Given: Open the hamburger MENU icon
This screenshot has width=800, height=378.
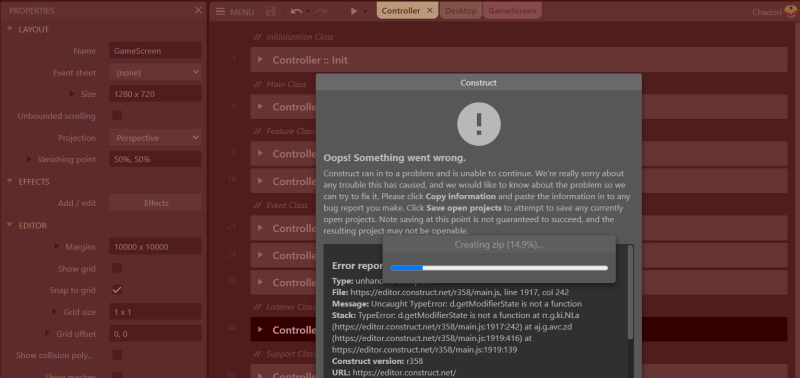Looking at the screenshot, I should (220, 11).
